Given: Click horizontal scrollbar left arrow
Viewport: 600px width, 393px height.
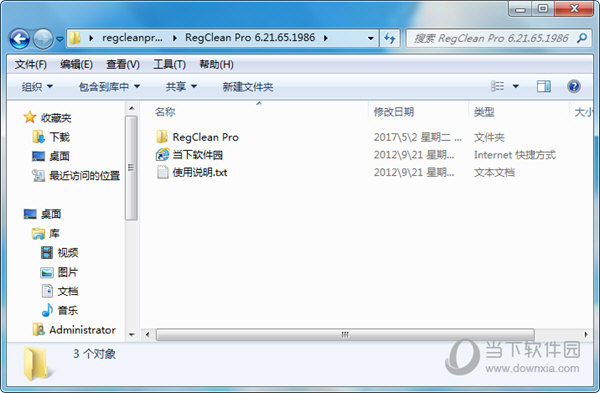Looking at the screenshot, I should (148, 334).
